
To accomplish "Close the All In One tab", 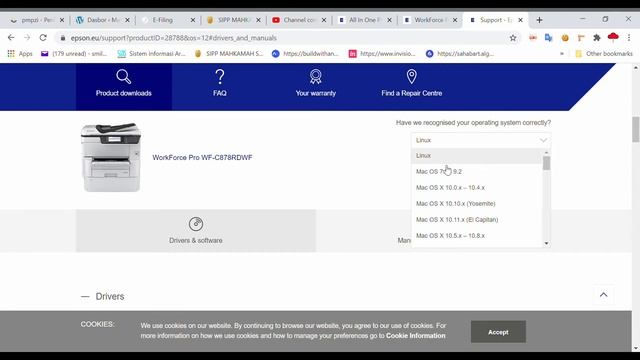I will [389, 20].
